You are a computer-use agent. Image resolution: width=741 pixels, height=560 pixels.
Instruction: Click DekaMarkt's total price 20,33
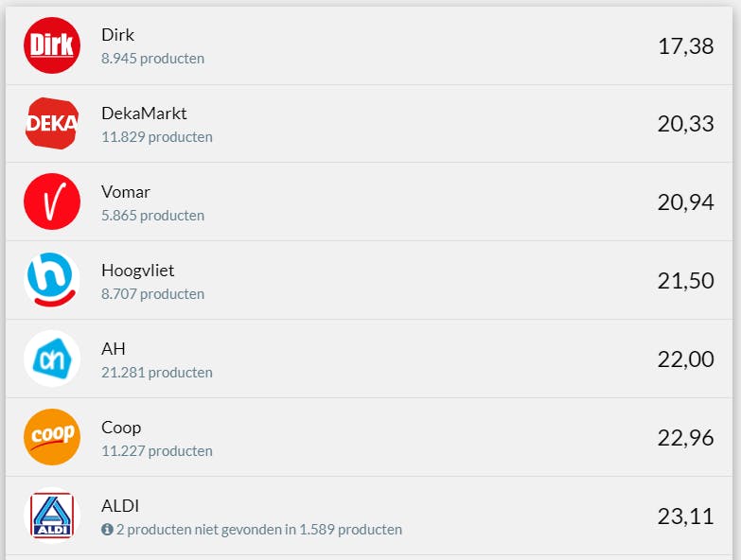(685, 124)
